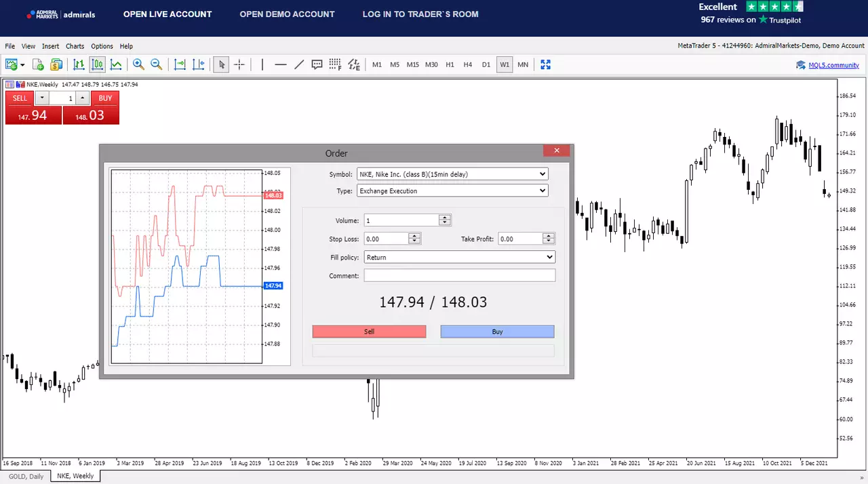Image resolution: width=868 pixels, height=484 pixels.
Task: Switch to the GOLD, Daily chart tab
Action: tap(26, 476)
